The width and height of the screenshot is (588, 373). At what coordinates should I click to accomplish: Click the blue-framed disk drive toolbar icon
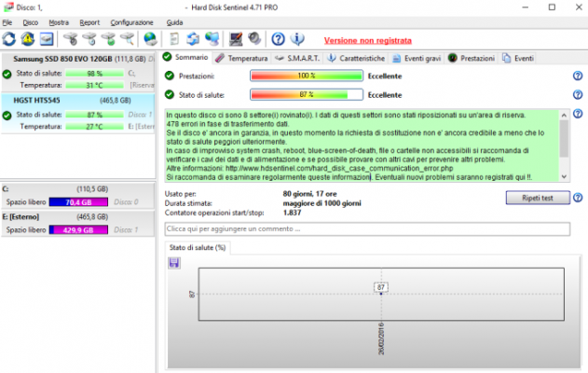(x=47, y=39)
